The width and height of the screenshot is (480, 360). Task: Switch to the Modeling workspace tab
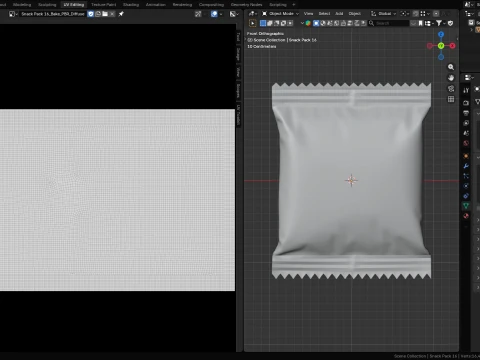pyautogui.click(x=22, y=5)
